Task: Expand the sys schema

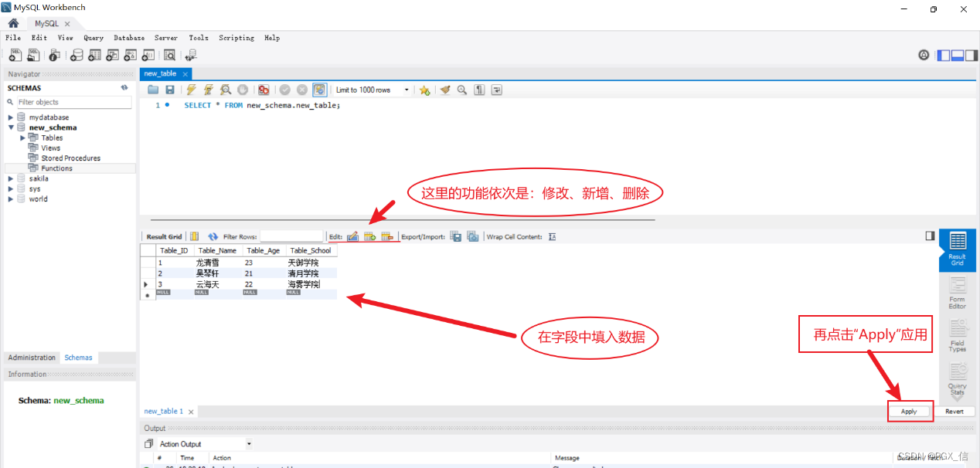Action: pyautogui.click(x=11, y=188)
